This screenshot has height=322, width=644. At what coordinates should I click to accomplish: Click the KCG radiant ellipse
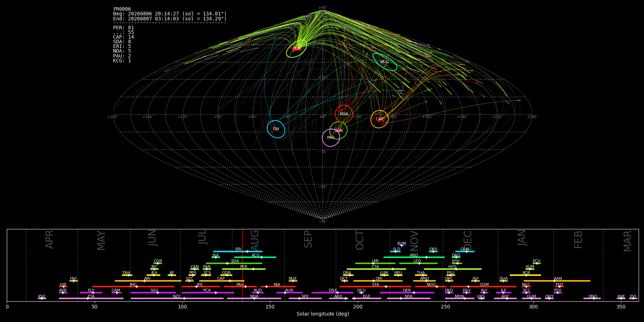(x=385, y=62)
